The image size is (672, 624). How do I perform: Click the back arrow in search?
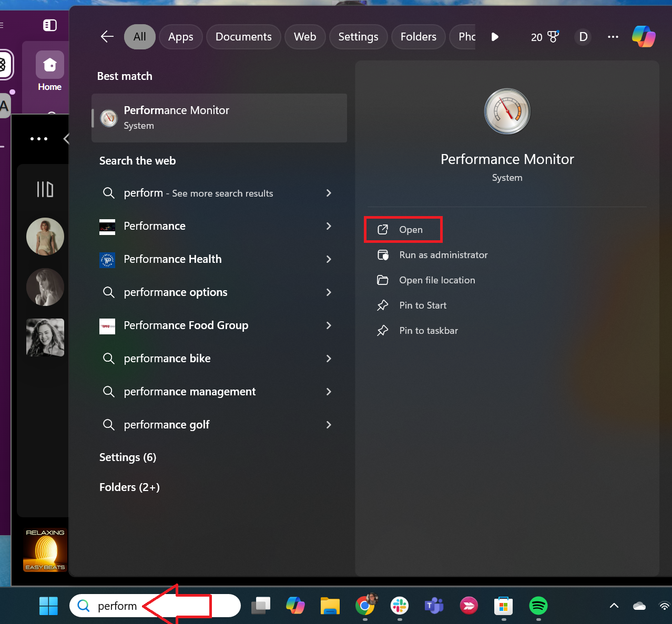pos(107,37)
